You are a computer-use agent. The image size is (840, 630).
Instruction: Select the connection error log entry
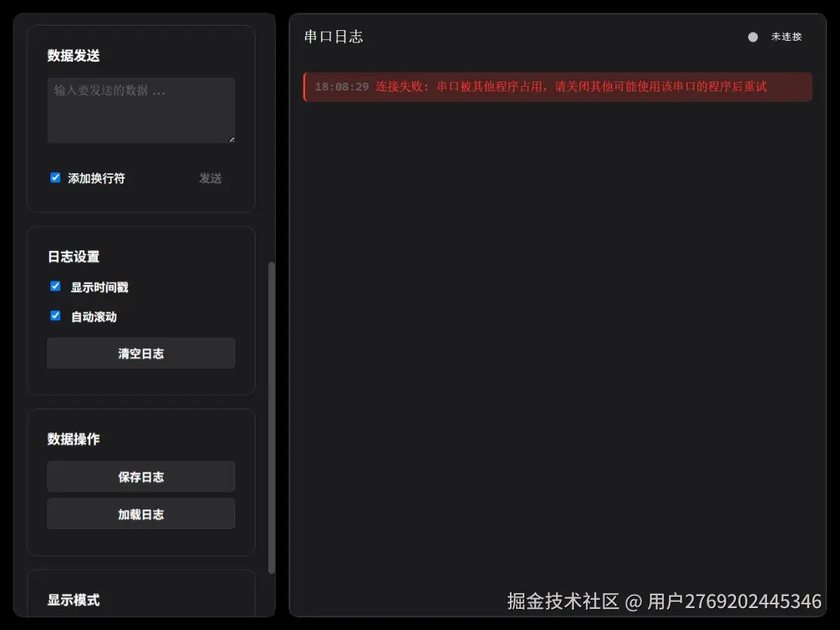[x=557, y=87]
